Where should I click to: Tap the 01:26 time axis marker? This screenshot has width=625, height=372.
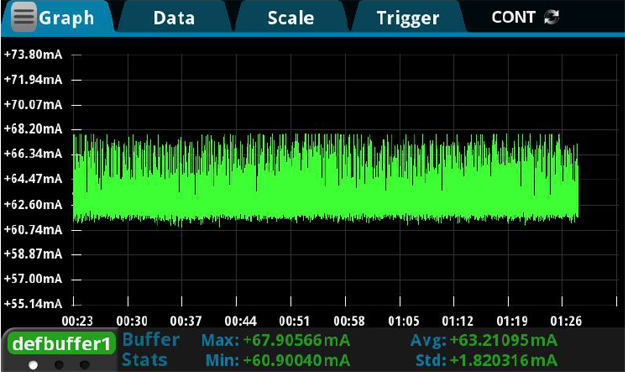click(566, 321)
